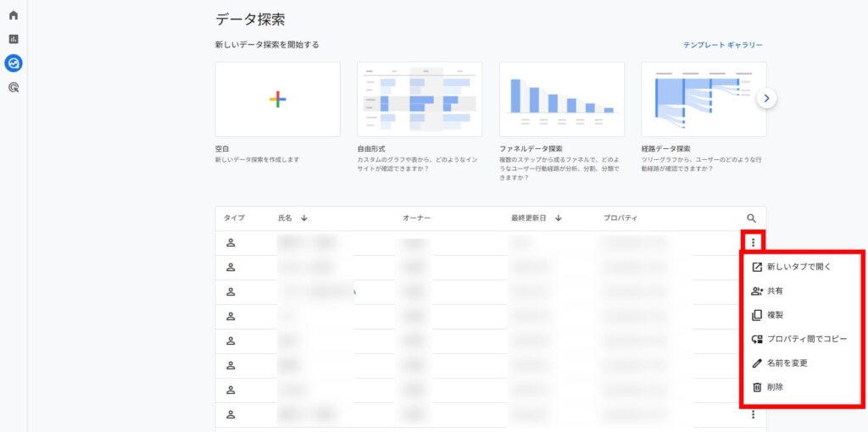Open the 自由形式 template thumbnail

[420, 99]
